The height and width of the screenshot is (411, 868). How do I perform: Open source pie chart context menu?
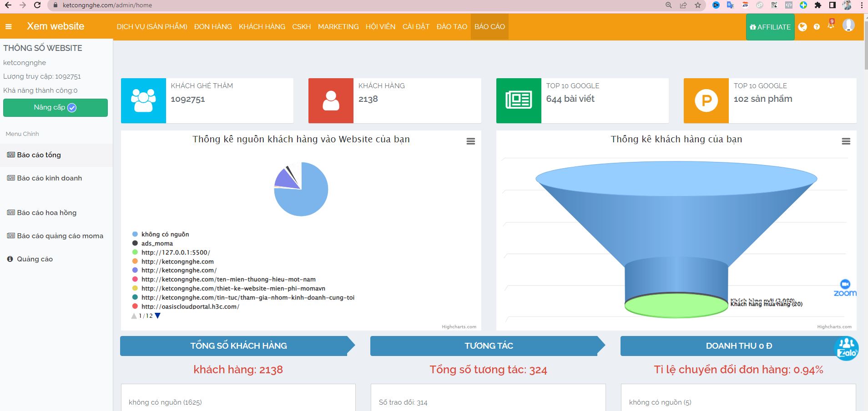[471, 141]
